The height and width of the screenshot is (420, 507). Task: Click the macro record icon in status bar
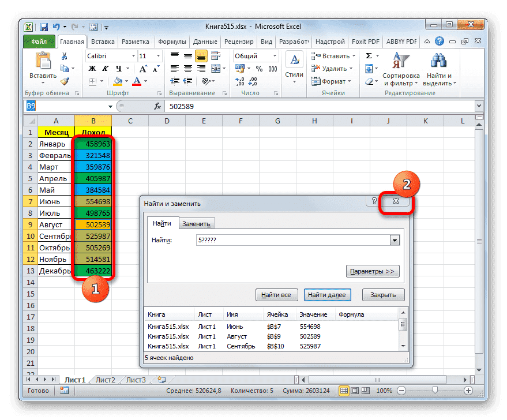64,391
